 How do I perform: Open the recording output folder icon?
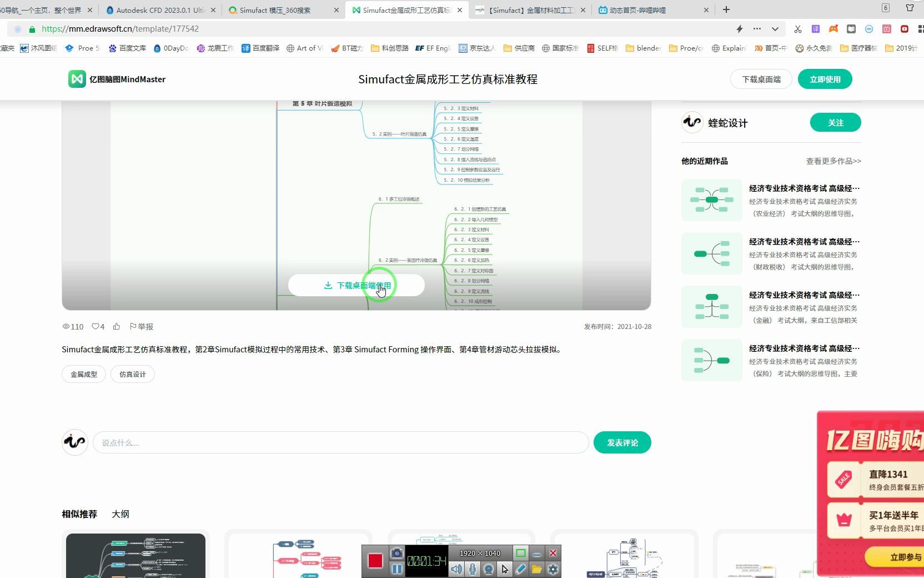tap(536, 569)
